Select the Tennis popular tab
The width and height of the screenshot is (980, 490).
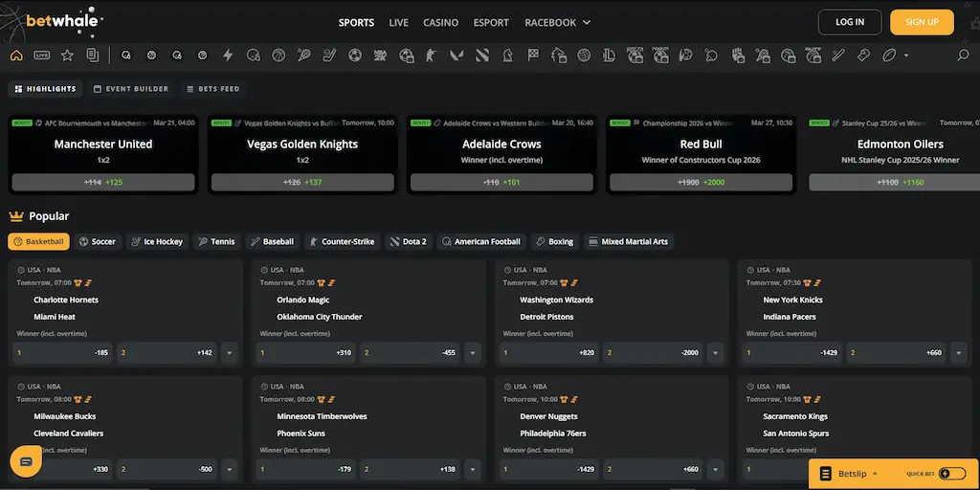pyautogui.click(x=216, y=241)
